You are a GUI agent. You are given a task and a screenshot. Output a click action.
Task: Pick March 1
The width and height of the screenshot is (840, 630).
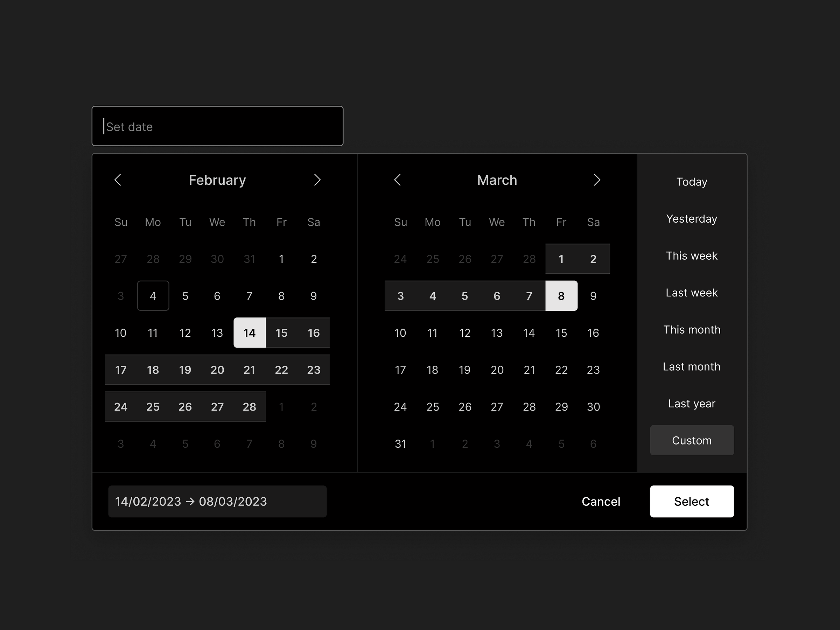click(x=561, y=259)
